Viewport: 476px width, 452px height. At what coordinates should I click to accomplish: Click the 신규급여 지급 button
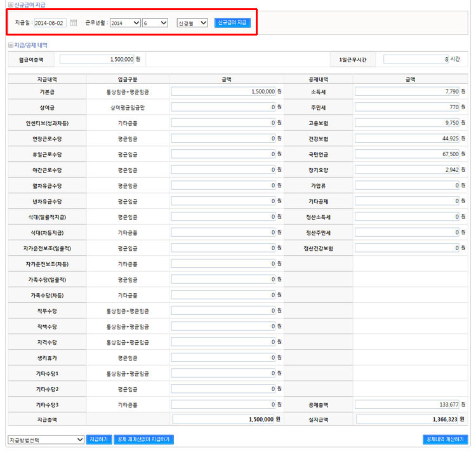pos(232,23)
